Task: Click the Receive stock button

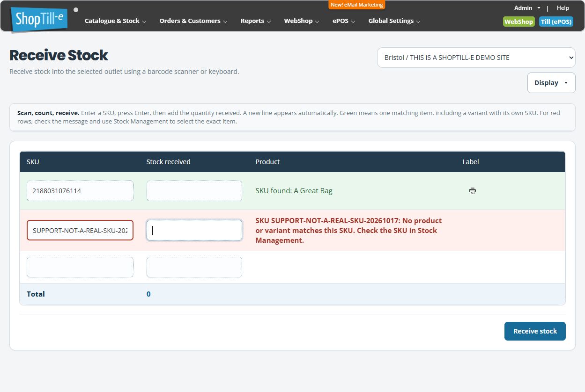Action: click(535, 331)
